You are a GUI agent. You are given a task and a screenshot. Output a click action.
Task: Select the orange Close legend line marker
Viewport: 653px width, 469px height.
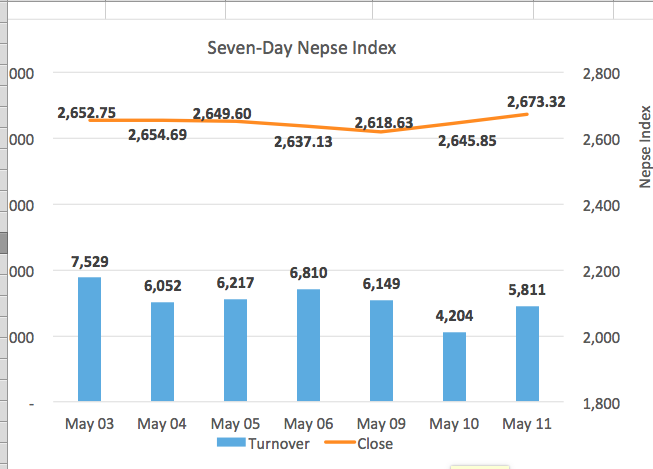337,443
